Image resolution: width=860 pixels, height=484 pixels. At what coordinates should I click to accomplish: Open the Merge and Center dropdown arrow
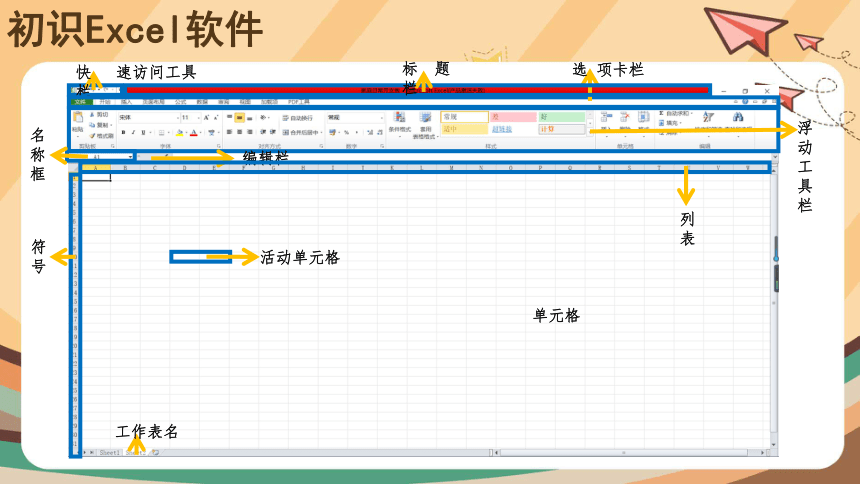pyautogui.click(x=321, y=132)
